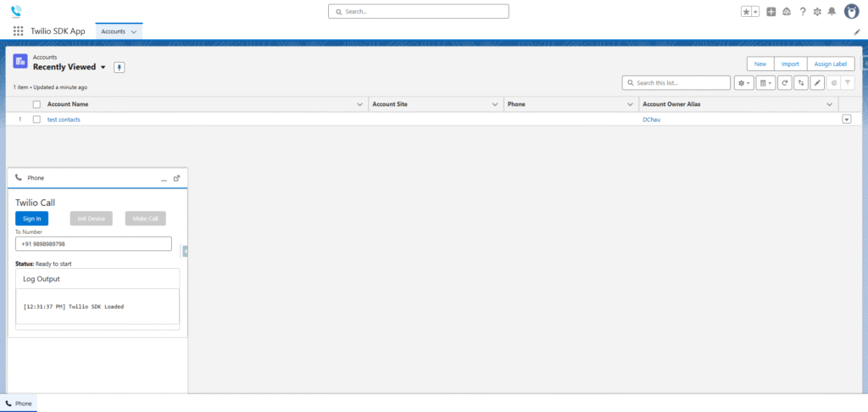Click the sort arrows icon
Screen dimensions: 868x412
click(x=800, y=83)
